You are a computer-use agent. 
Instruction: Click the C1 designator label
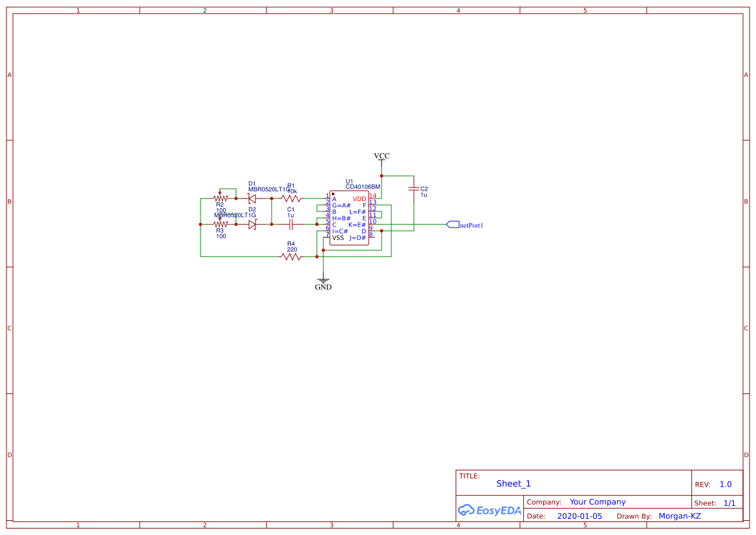click(x=291, y=209)
